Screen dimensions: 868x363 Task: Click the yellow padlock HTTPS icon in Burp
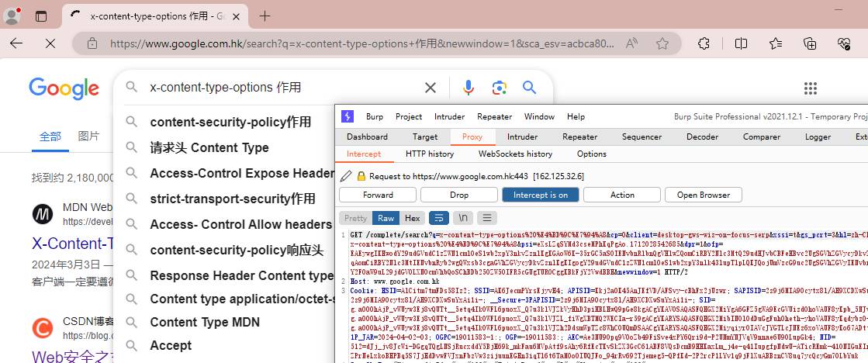pyautogui.click(x=361, y=176)
